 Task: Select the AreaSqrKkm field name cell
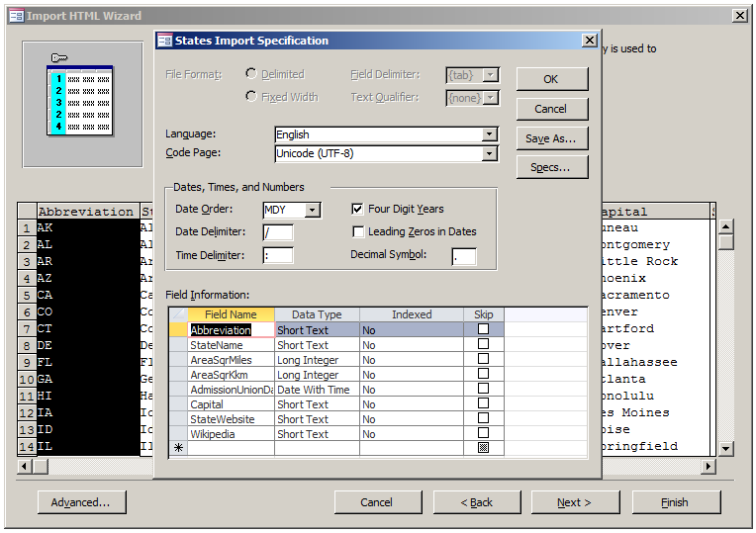pyautogui.click(x=231, y=375)
